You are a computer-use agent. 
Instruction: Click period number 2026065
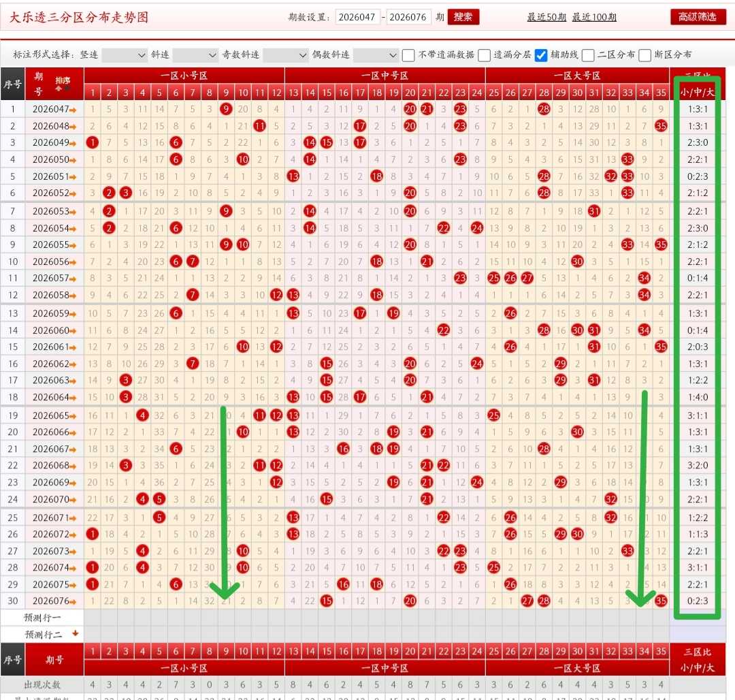tap(50, 416)
